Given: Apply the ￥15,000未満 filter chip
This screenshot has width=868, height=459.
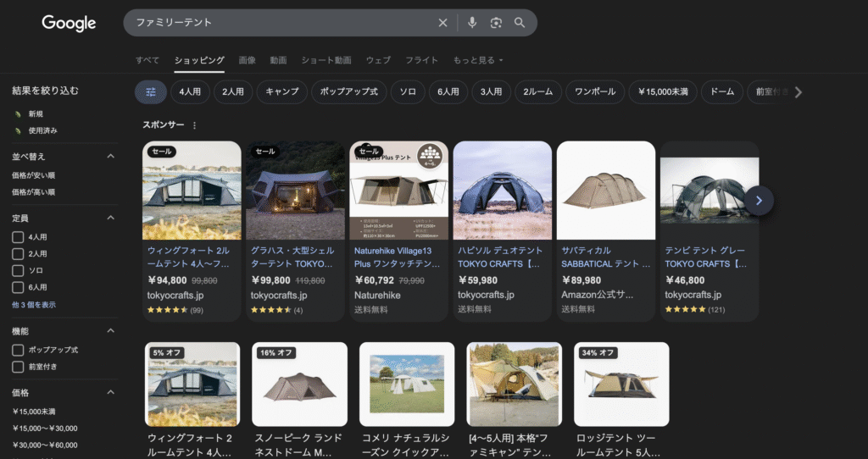Looking at the screenshot, I should tap(663, 92).
